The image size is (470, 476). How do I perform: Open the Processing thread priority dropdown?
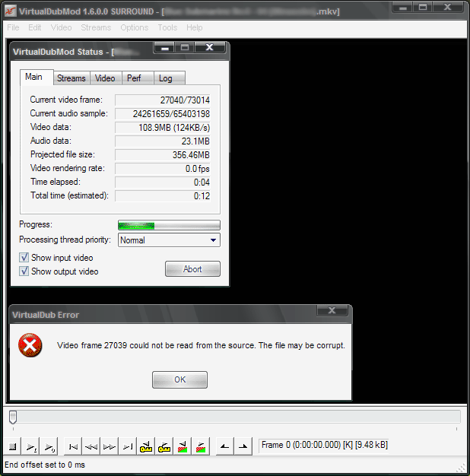click(169, 240)
